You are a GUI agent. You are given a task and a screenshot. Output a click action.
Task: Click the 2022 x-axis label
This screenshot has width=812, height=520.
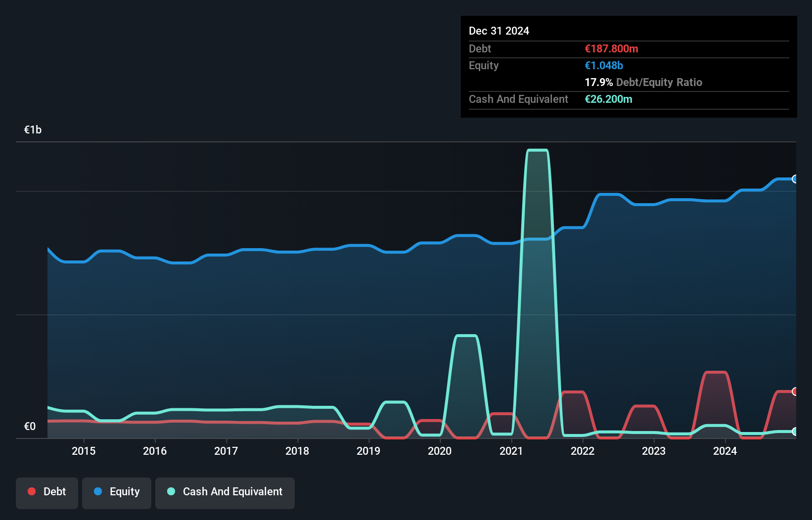pyautogui.click(x=583, y=451)
